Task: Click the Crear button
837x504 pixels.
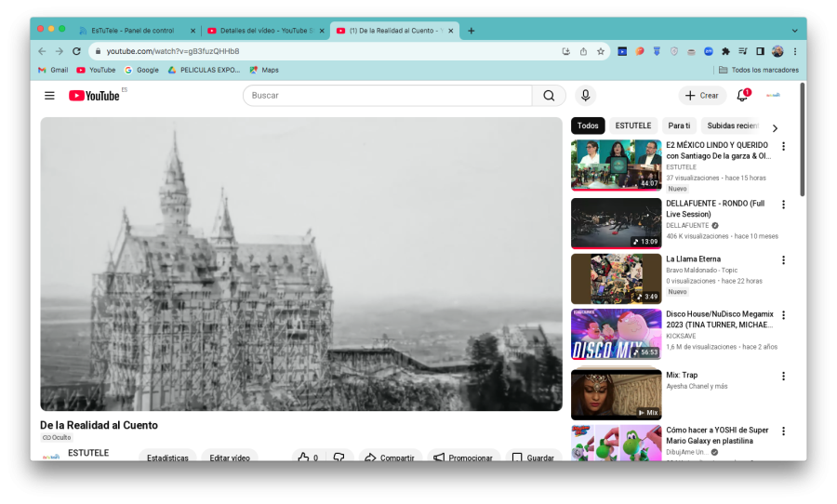Action: click(x=702, y=96)
